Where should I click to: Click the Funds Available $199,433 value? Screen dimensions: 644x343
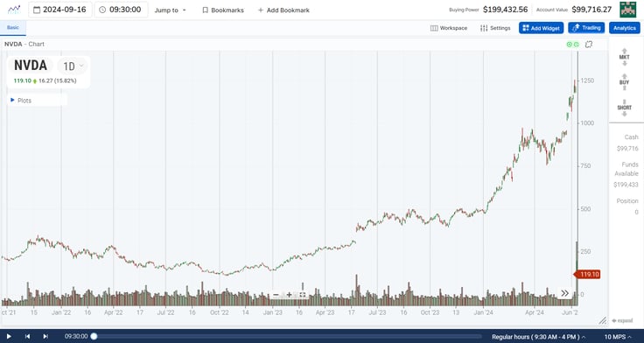click(x=626, y=185)
